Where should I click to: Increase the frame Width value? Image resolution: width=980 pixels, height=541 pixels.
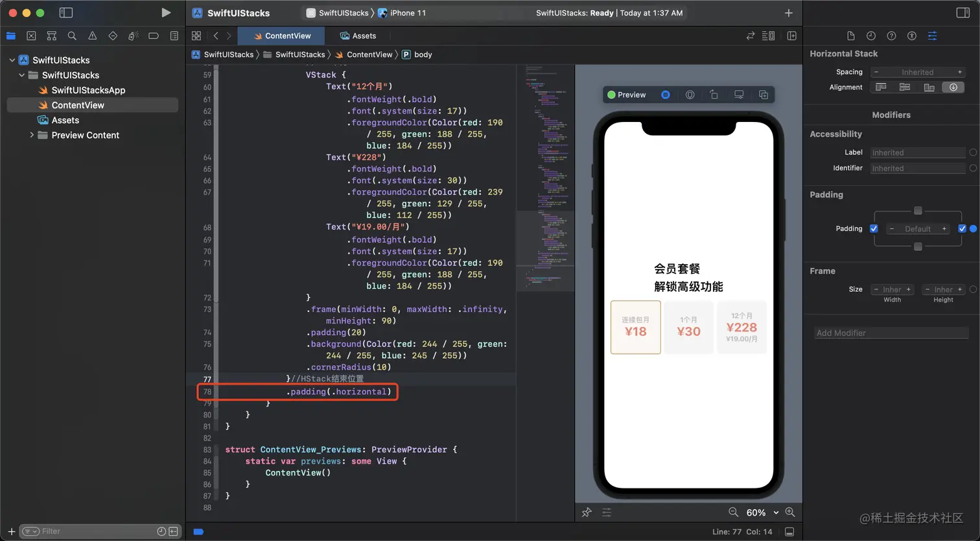(909, 289)
